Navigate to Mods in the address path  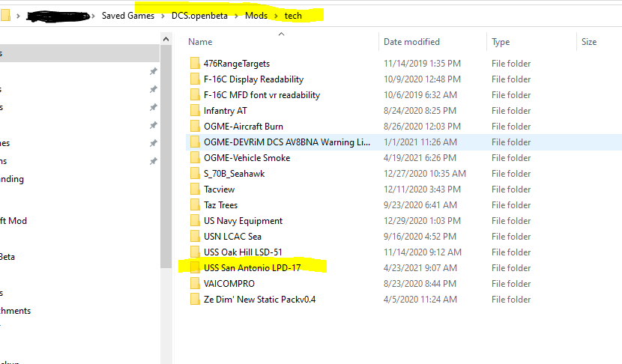click(x=256, y=16)
